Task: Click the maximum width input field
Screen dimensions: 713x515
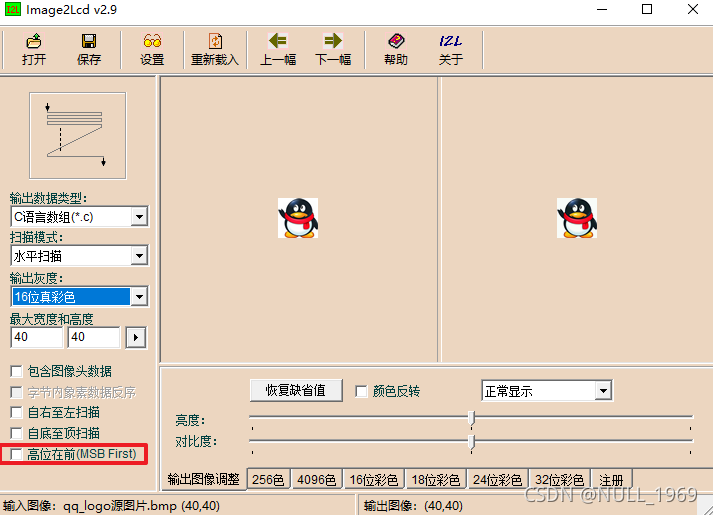Action: tap(36, 337)
